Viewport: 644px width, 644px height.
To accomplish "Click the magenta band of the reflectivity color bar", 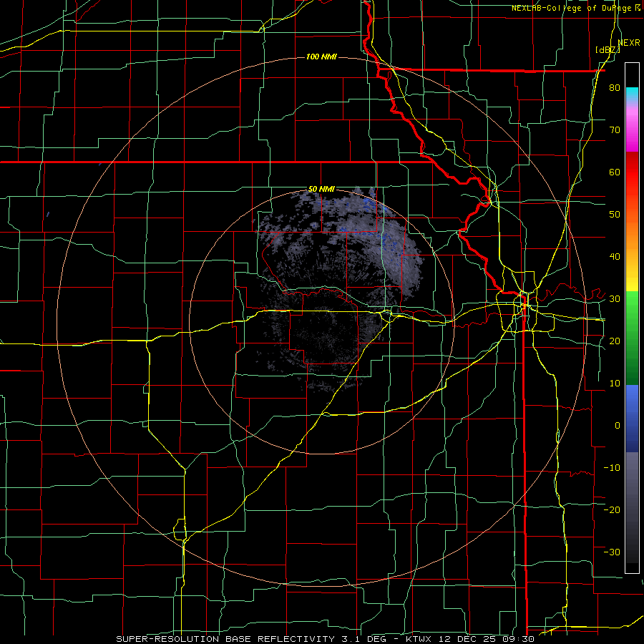I will pos(632,132).
